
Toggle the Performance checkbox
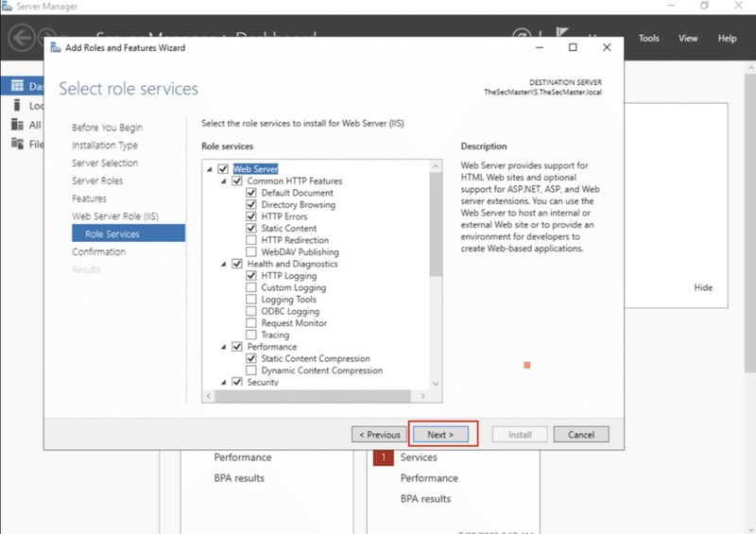(237, 346)
